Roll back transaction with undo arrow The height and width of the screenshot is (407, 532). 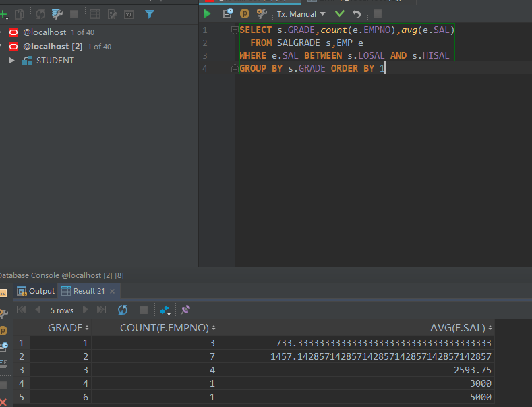coord(357,14)
